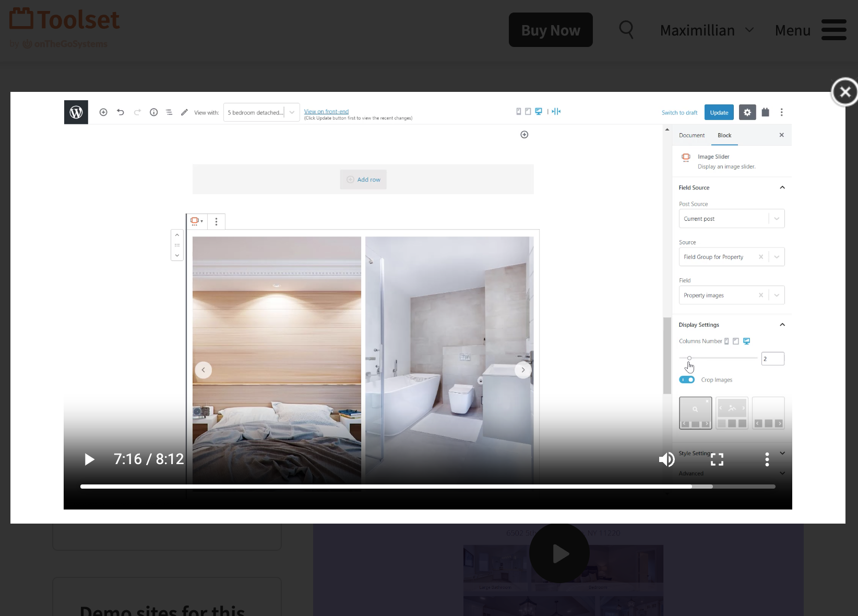The height and width of the screenshot is (616, 858).
Task: Adjust the Columns Number slider handle
Action: pos(689,358)
